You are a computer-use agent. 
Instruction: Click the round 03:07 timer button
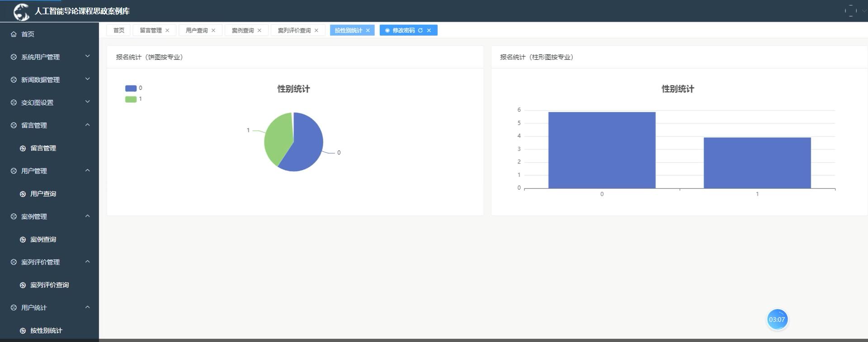[777, 319]
